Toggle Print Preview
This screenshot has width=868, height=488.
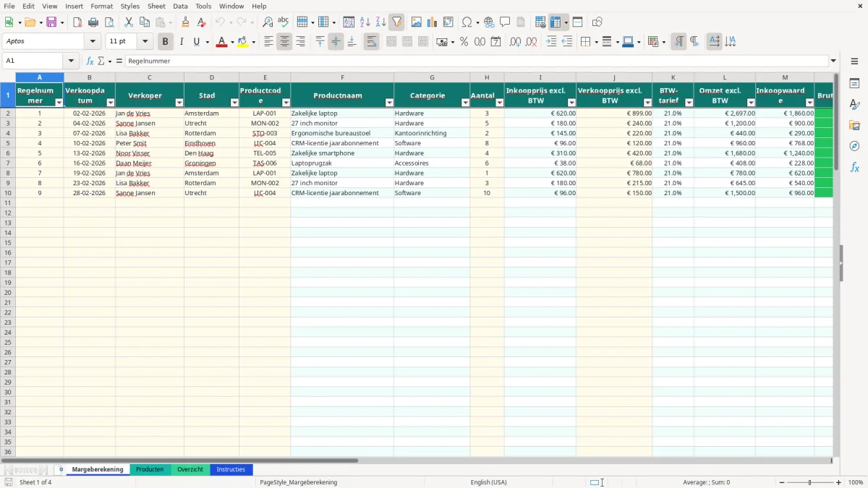click(109, 22)
